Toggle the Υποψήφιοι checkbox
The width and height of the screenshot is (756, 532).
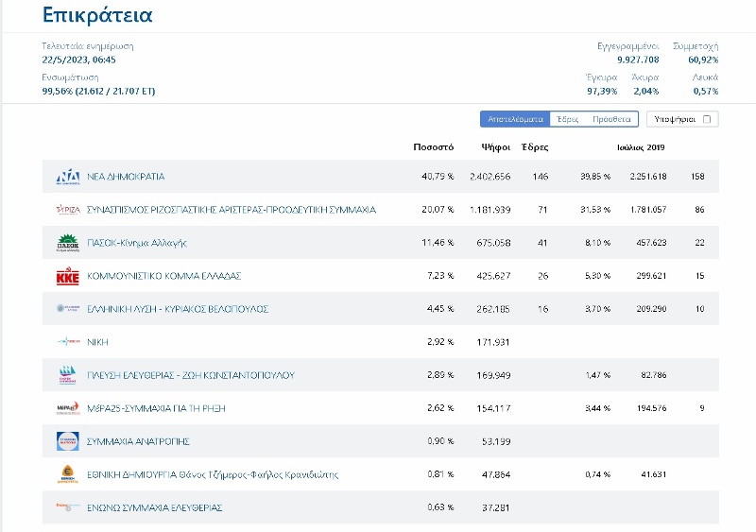[x=707, y=119]
